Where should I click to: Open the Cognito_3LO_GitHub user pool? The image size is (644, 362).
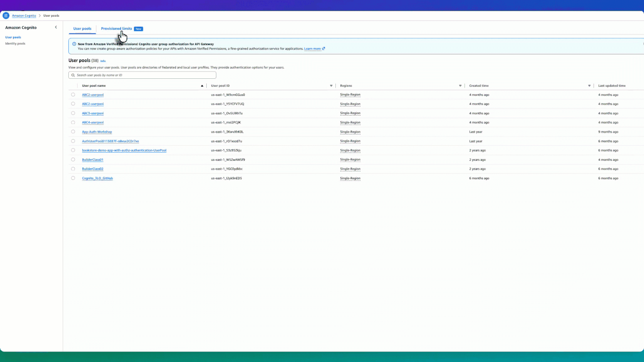(97, 178)
